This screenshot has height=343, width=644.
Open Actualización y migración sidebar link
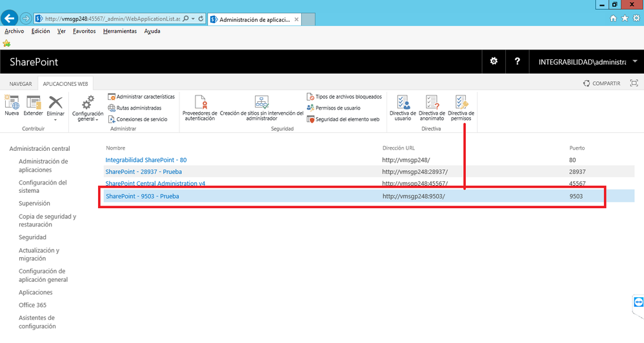[39, 255]
